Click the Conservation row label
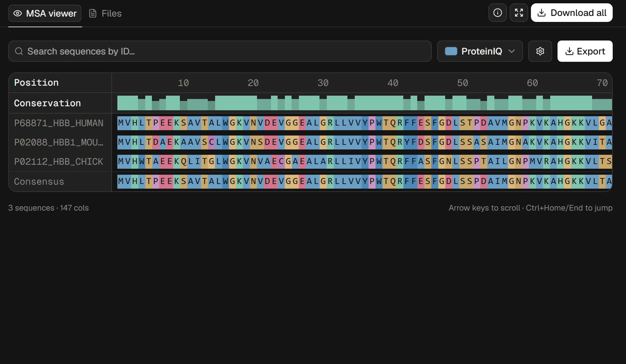The image size is (626, 364). 47,103
